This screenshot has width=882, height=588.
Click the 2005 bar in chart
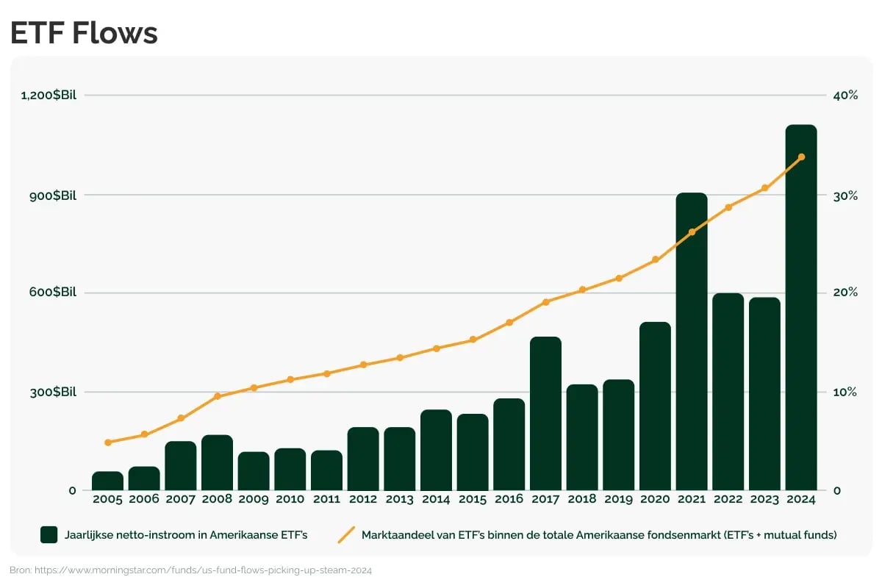[x=107, y=481]
